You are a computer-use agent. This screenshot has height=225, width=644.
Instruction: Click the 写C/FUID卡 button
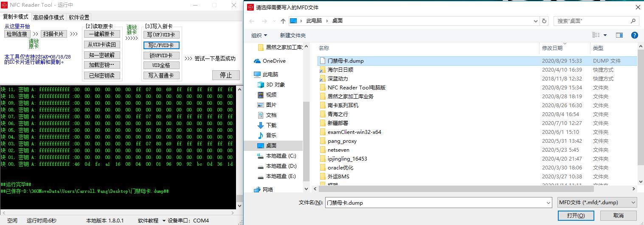pos(161,45)
